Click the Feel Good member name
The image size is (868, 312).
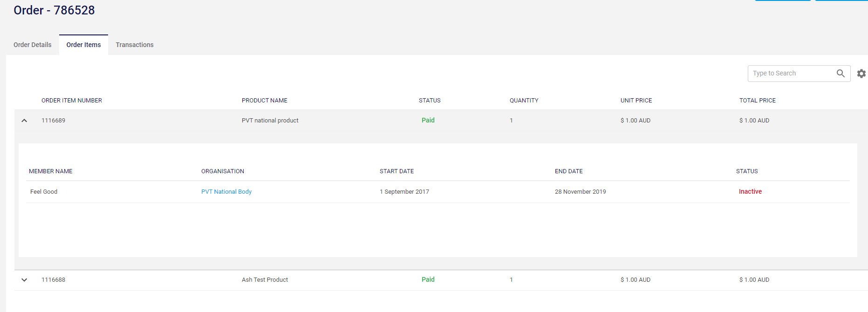click(x=44, y=192)
